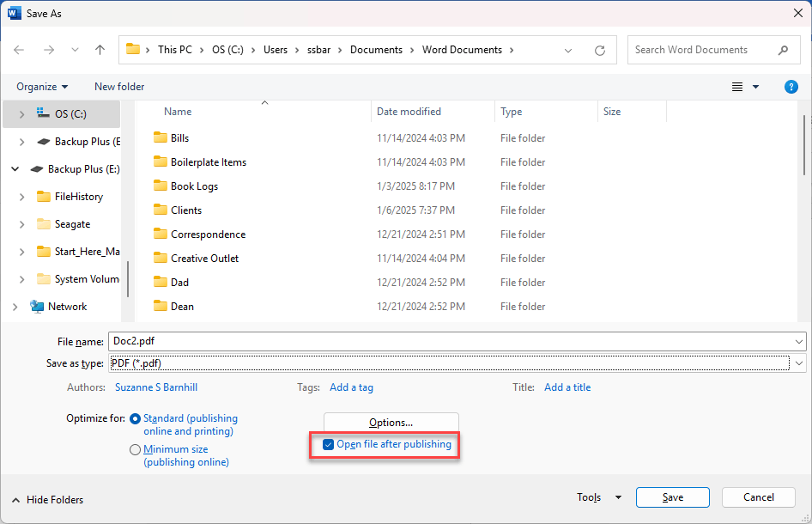Expand OS (C:) tree node
Viewport: 812px width, 524px height.
(x=21, y=114)
